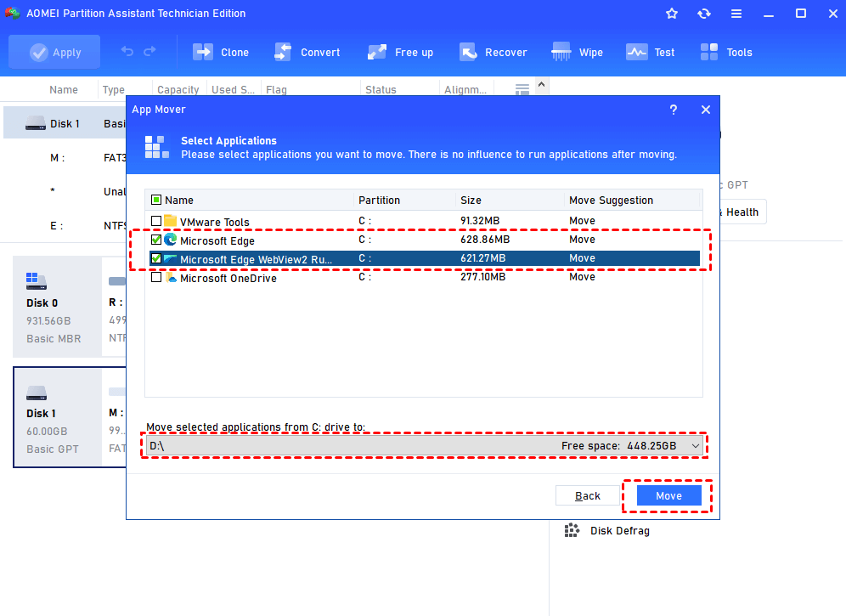
Task: Click the favorites star icon in title bar
Action: coord(672,14)
